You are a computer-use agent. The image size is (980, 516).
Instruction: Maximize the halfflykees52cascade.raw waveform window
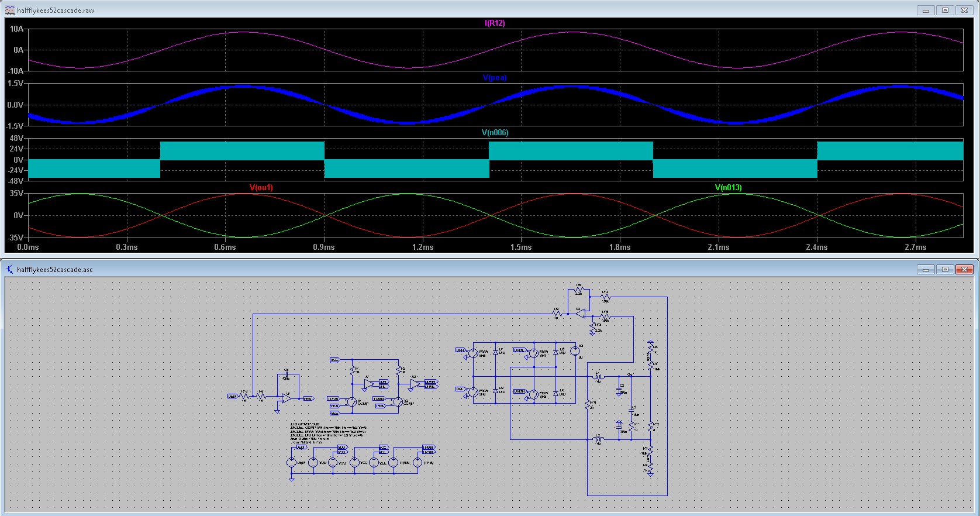[945, 10]
